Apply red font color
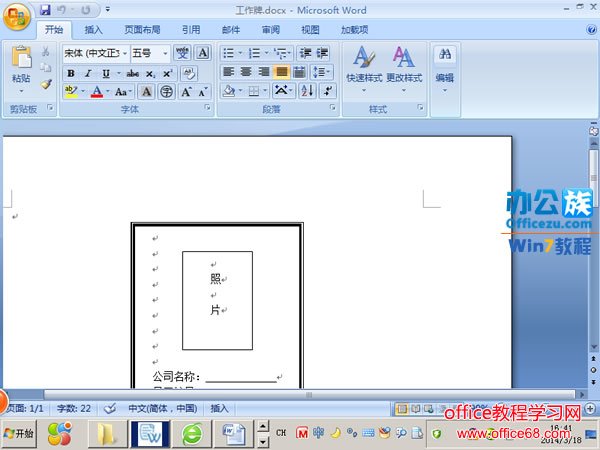This screenshot has height=450, width=600. (x=97, y=91)
